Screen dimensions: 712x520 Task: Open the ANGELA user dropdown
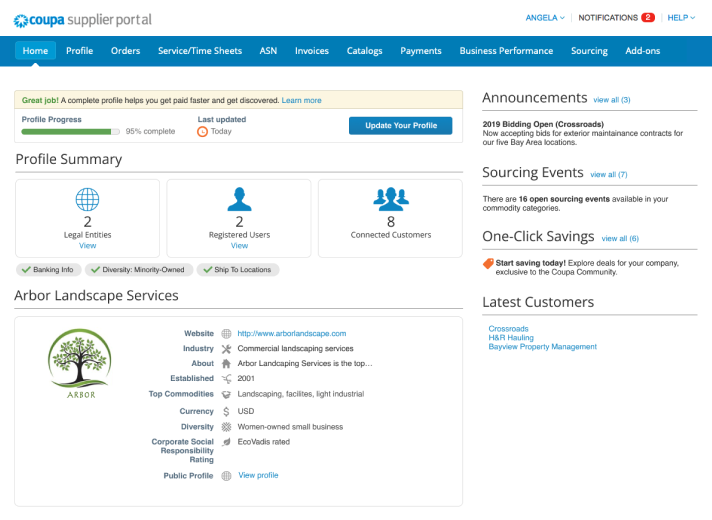pos(545,18)
